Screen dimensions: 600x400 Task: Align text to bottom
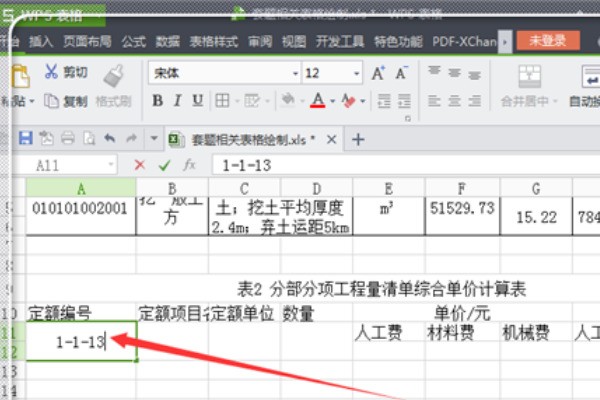click(x=474, y=74)
